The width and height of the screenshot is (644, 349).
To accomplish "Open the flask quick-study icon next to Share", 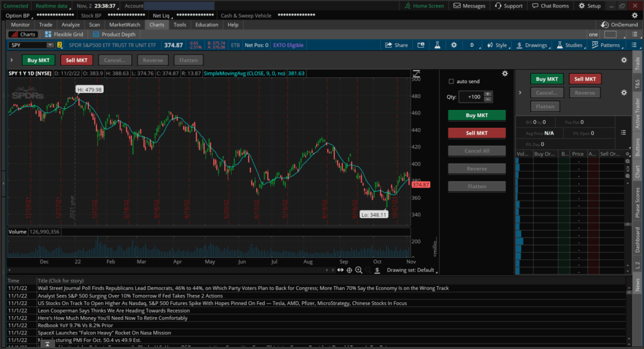I will click(438, 45).
